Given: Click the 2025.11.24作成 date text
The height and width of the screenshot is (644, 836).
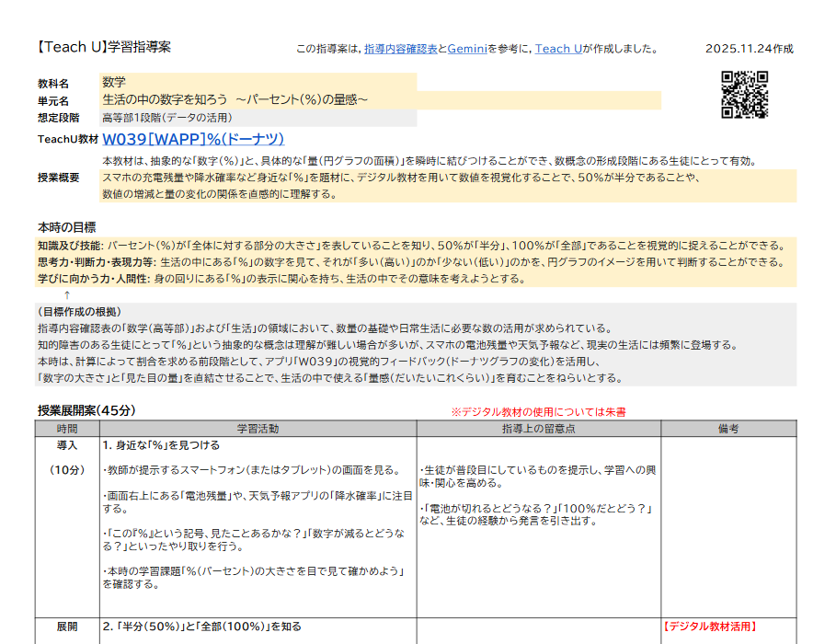Looking at the screenshot, I should pyautogui.click(x=749, y=49).
